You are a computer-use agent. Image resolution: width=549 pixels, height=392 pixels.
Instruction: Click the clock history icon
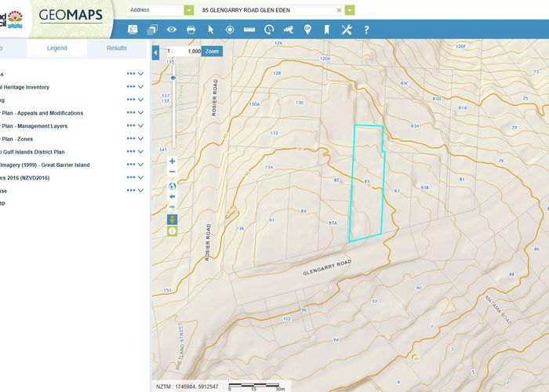pyautogui.click(x=268, y=30)
